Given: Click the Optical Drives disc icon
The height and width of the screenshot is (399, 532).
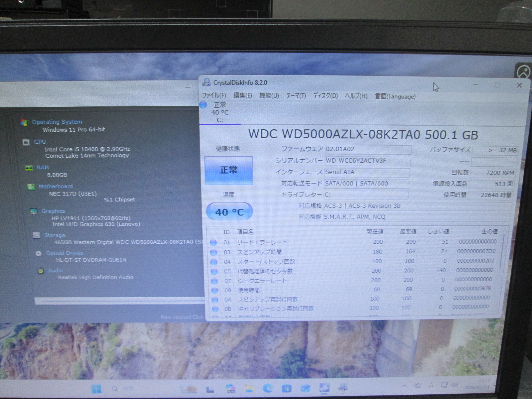Looking at the screenshot, I should tap(39, 253).
